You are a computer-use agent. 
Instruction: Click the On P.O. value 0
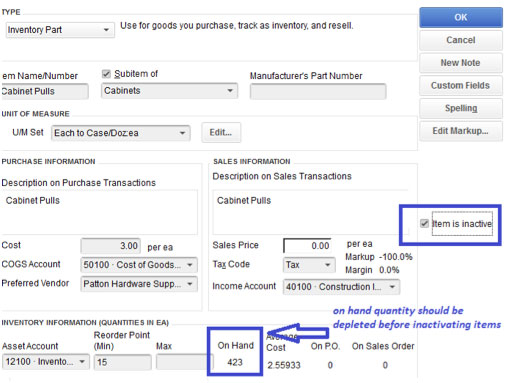coord(330,365)
